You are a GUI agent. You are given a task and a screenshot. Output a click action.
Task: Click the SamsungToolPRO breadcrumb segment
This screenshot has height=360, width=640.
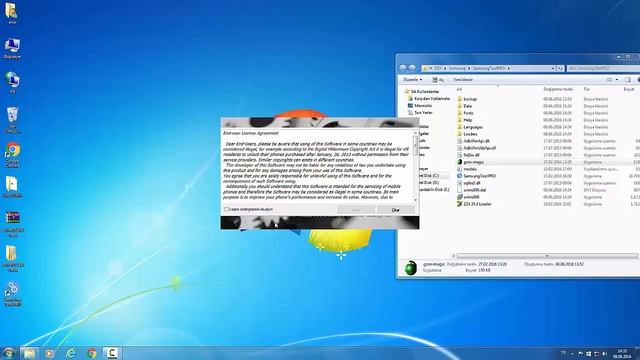pos(489,68)
